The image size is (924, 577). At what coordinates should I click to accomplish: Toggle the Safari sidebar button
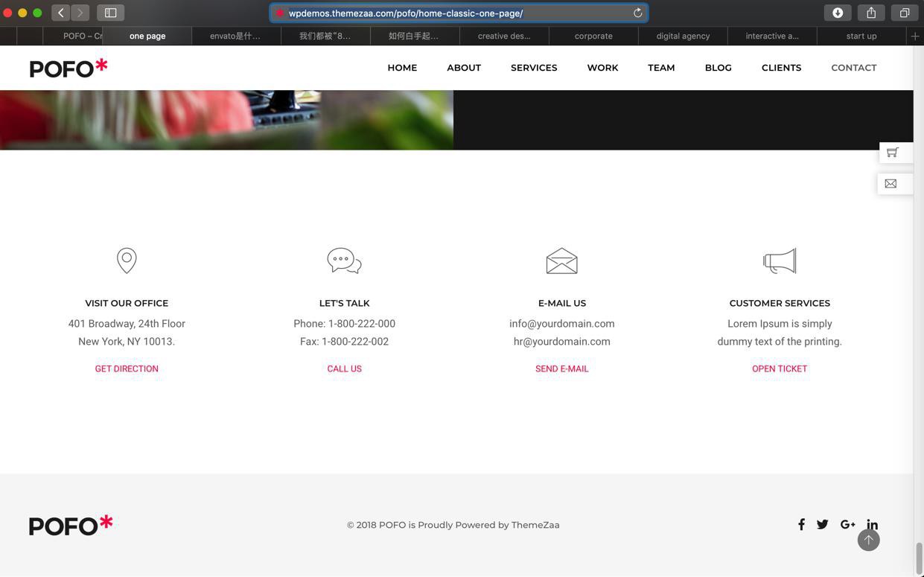pyautogui.click(x=110, y=13)
